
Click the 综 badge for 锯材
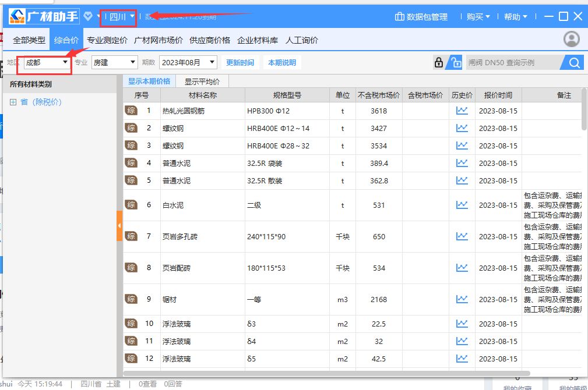[131, 299]
